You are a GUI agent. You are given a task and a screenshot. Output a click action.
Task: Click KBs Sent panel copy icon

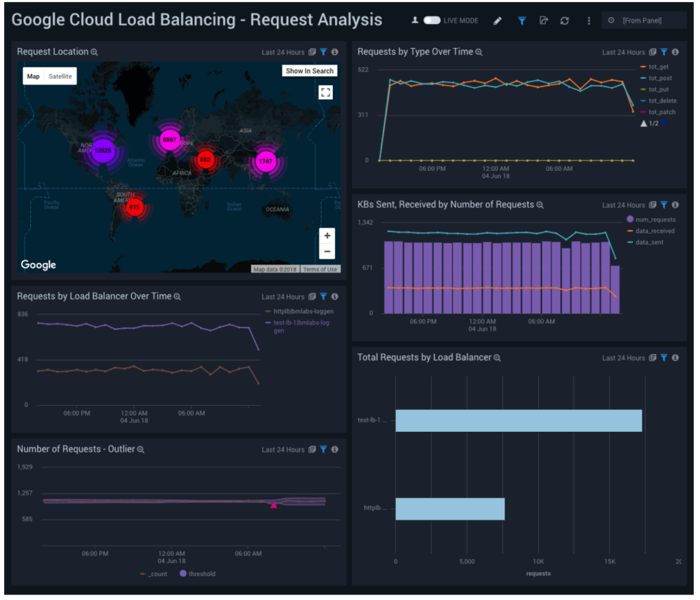(653, 205)
